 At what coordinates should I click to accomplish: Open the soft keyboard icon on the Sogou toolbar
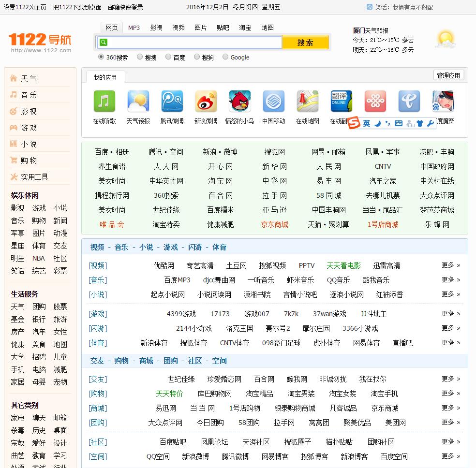point(398,123)
